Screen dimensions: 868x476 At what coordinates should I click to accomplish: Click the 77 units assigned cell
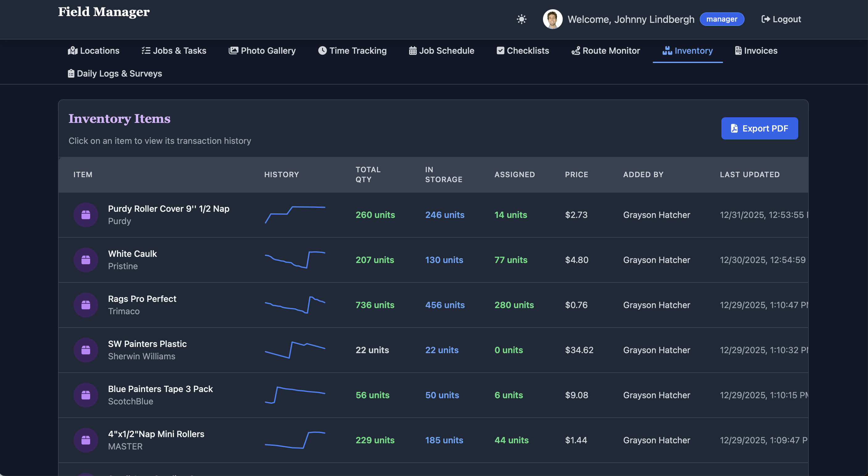click(x=511, y=260)
